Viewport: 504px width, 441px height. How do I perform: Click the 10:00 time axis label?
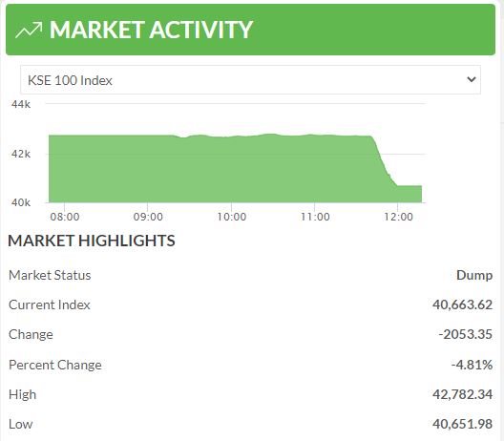[231, 217]
